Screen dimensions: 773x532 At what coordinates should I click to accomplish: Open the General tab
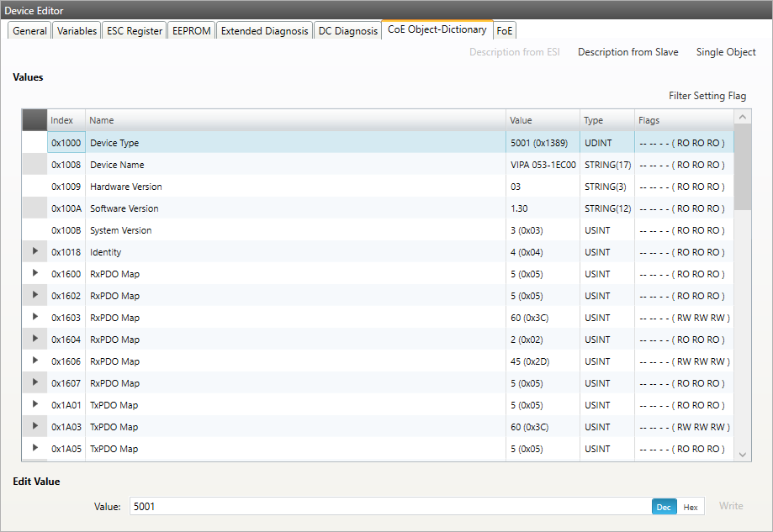[30, 31]
